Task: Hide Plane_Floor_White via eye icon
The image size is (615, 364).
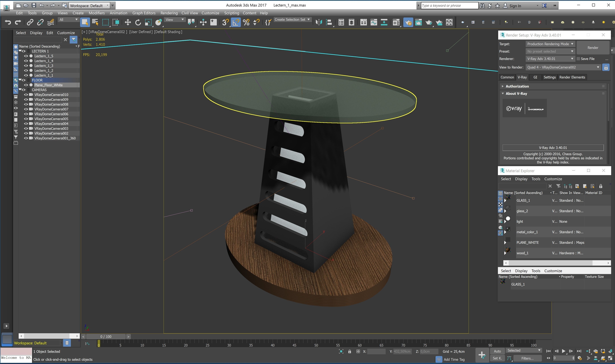Action: pyautogui.click(x=26, y=85)
